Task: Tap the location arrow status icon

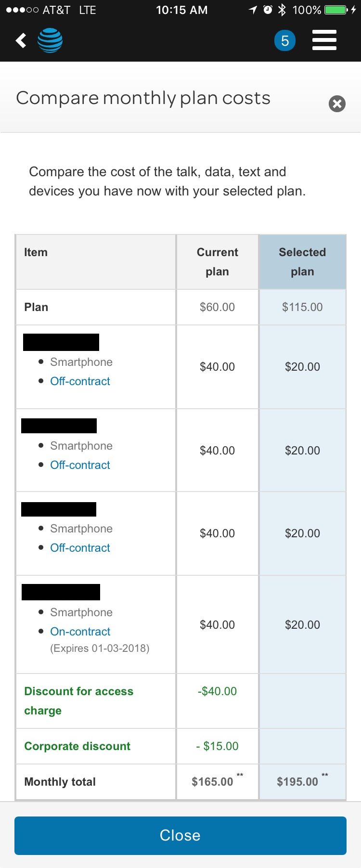Action: tap(253, 10)
